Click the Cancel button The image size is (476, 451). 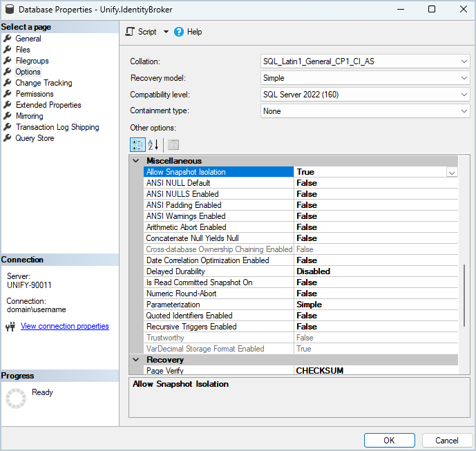(447, 440)
